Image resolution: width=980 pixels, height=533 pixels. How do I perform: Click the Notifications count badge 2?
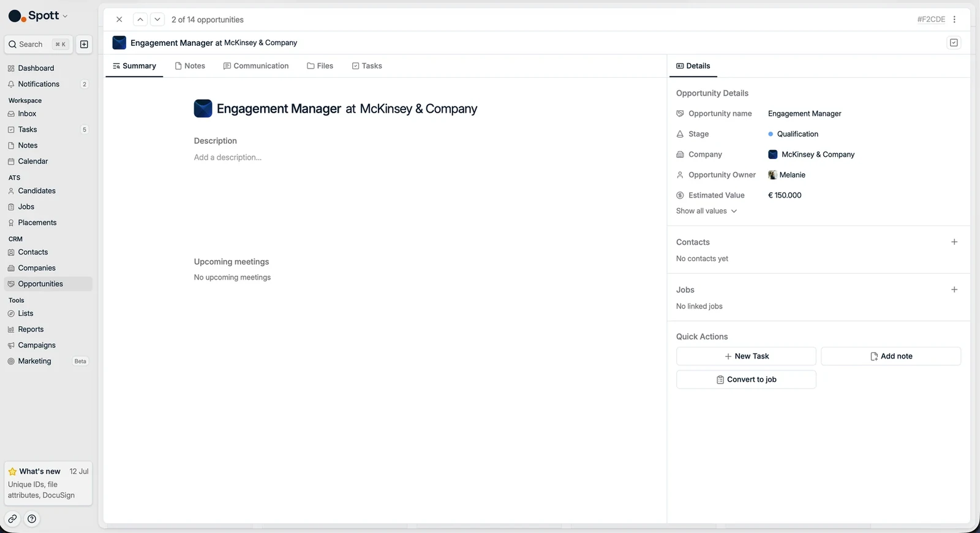[85, 84]
